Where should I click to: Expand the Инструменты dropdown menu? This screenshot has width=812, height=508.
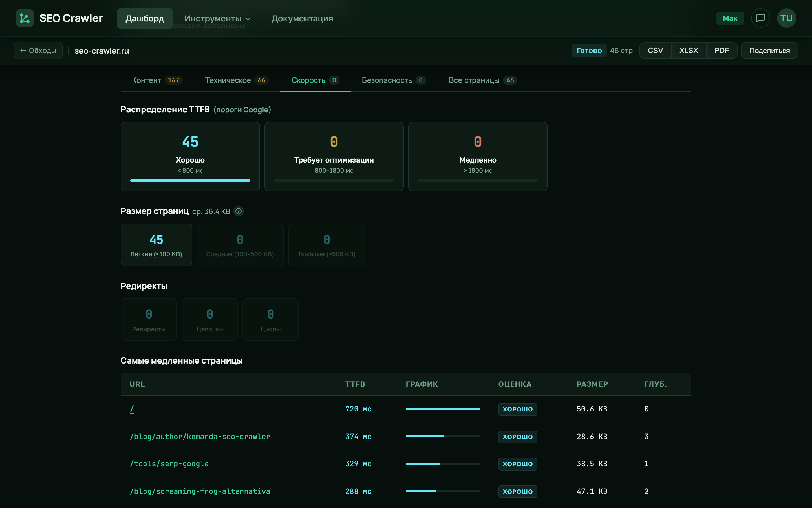[x=217, y=18]
